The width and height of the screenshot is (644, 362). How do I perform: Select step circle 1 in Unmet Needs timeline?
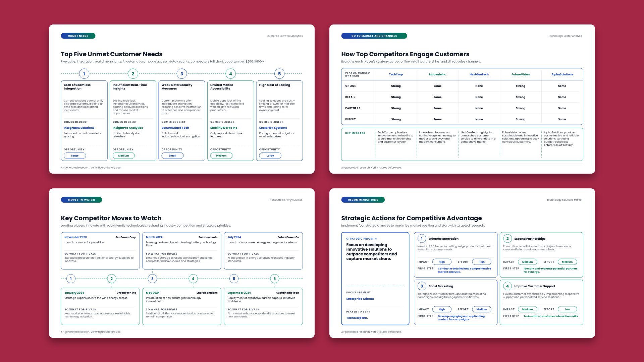84,74
